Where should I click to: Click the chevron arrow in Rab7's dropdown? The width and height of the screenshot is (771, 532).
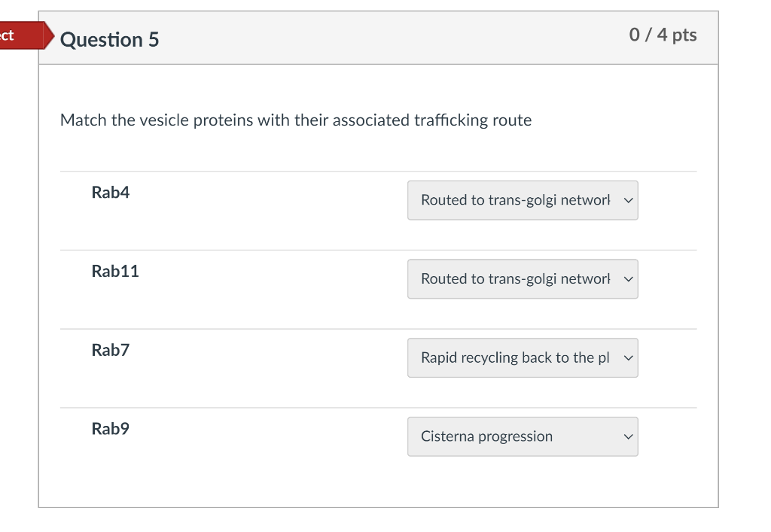[629, 358]
